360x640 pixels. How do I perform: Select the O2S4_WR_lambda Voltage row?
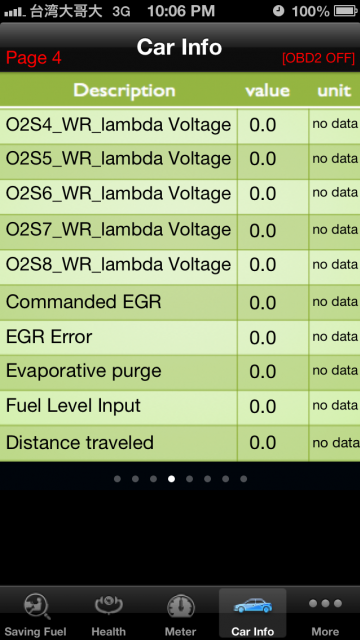pyautogui.click(x=180, y=126)
